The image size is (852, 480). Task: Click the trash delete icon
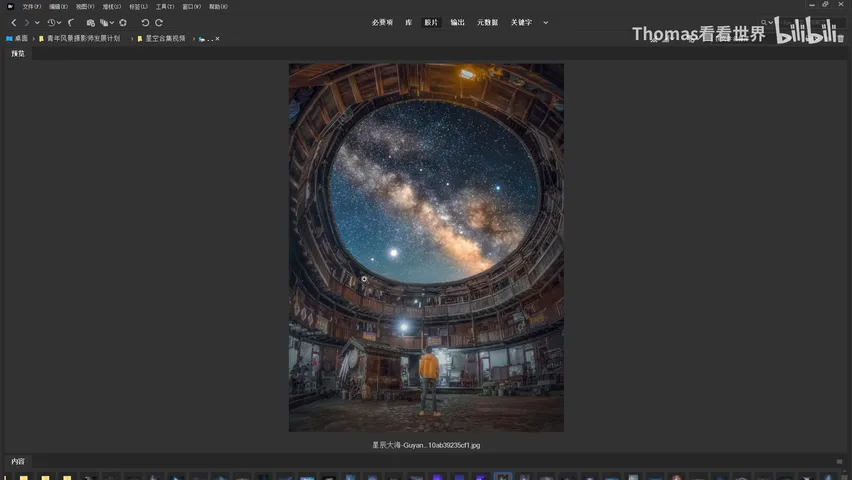[841, 39]
